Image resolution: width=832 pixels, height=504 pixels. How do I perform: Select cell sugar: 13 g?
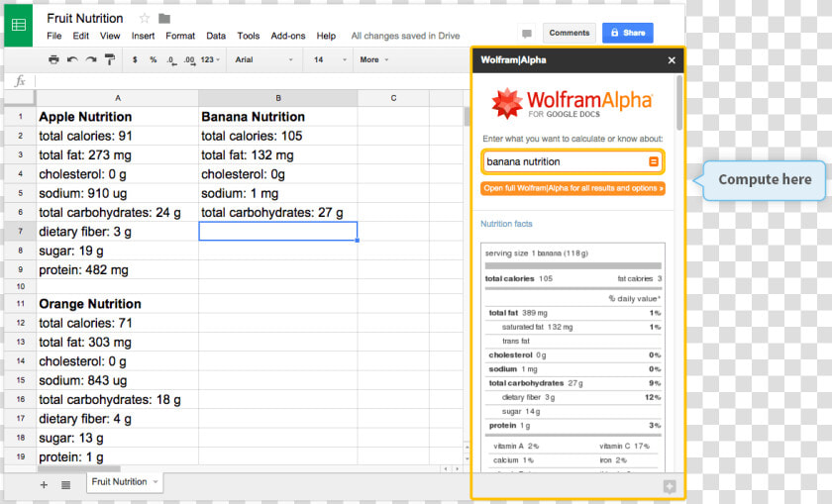[x=117, y=439]
